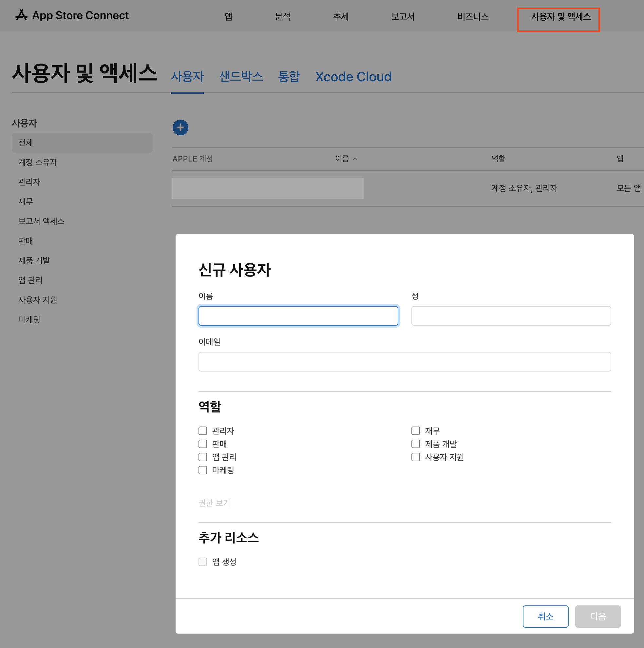644x648 pixels.
Task: Go to 비즈니스 in the top navigation
Action: 473,16
